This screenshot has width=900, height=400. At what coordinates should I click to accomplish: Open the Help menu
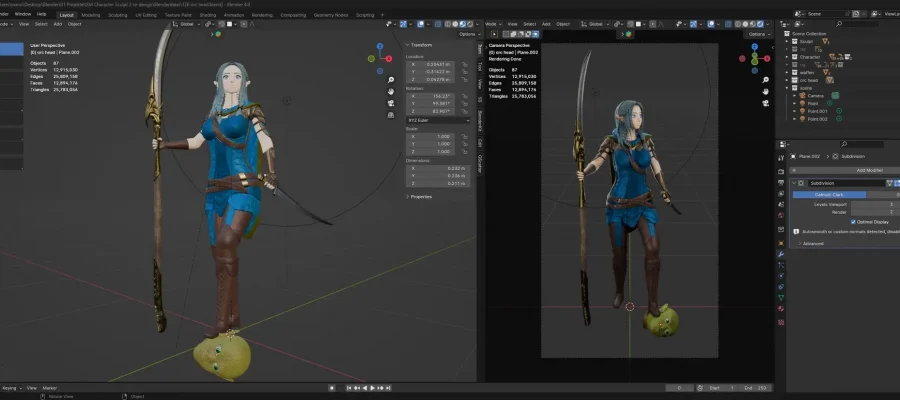(41, 14)
